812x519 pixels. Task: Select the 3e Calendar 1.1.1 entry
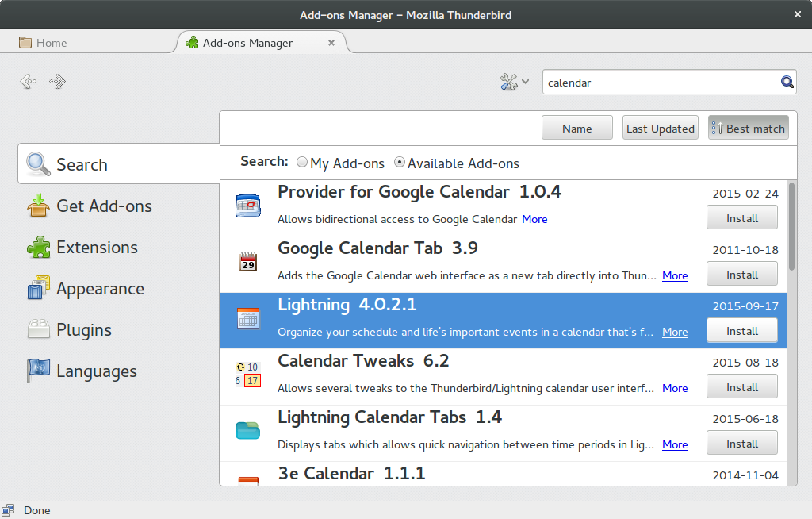pos(503,474)
